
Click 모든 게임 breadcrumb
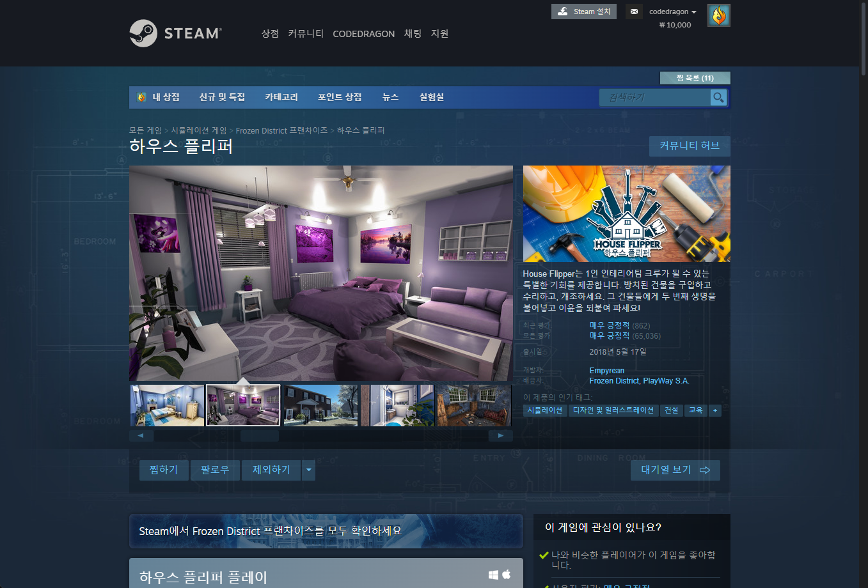145,130
